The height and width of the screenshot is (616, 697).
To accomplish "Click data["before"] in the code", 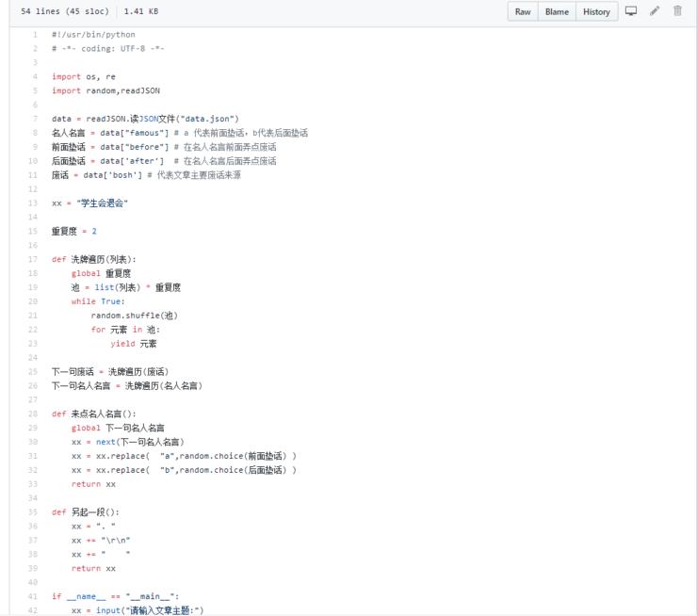I will coord(135,147).
